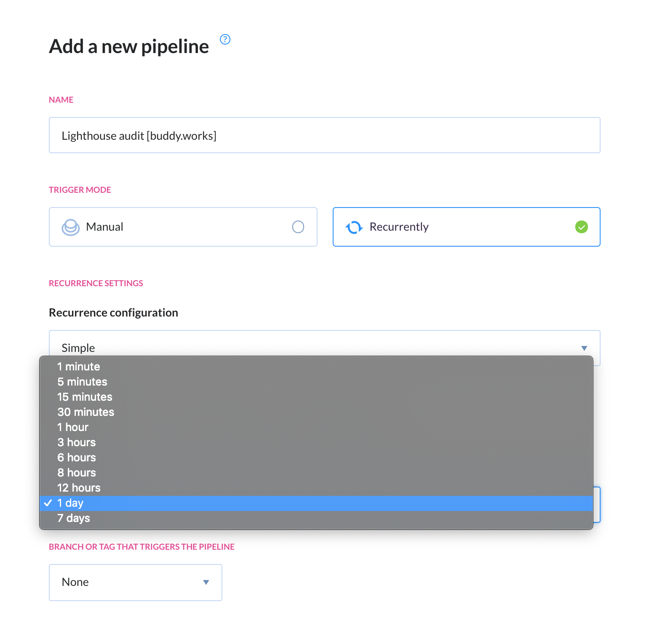The height and width of the screenshot is (644, 649).
Task: Expand the Simple recurrence configuration dropdown
Action: tap(324, 348)
